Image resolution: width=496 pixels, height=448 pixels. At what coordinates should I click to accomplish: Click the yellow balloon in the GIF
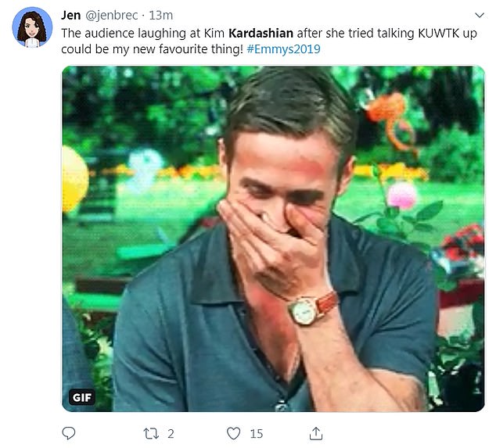pos(74,176)
